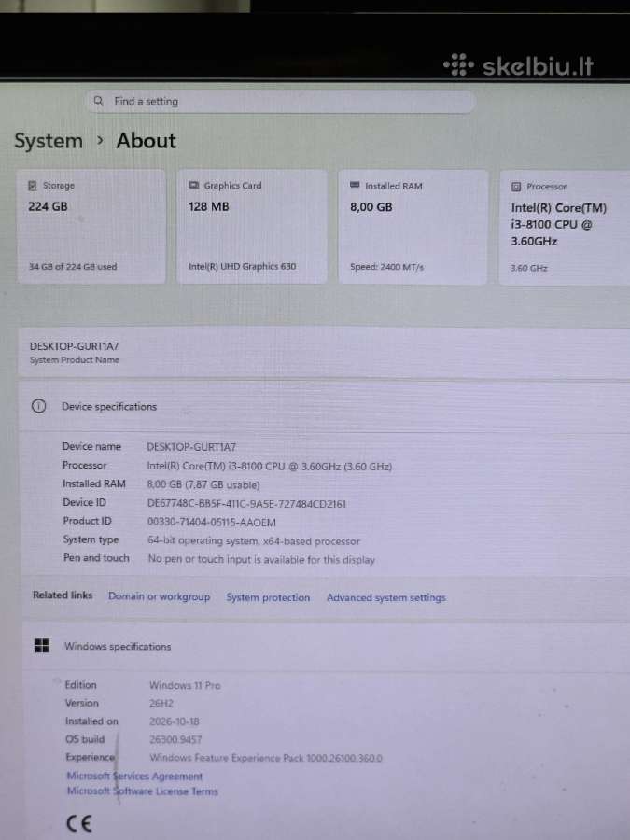Image resolution: width=630 pixels, height=840 pixels.
Task: Select the i3-8100 Processor value in specifications
Action: (x=270, y=467)
